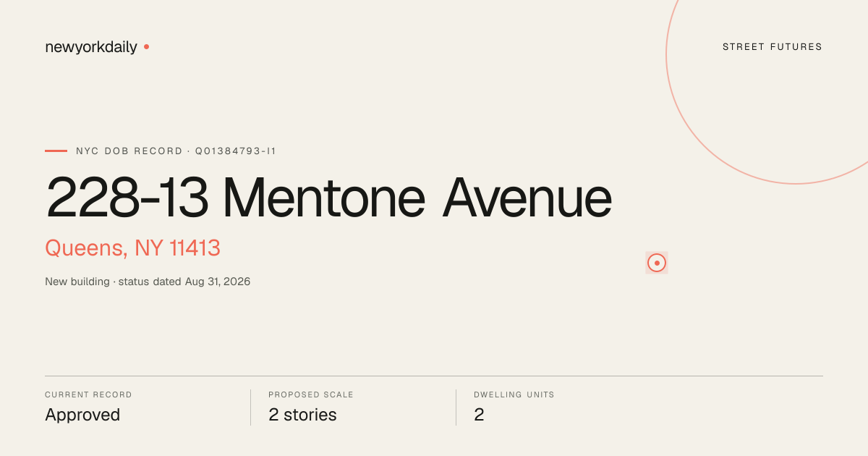Click the red location target marker icon

click(x=657, y=263)
